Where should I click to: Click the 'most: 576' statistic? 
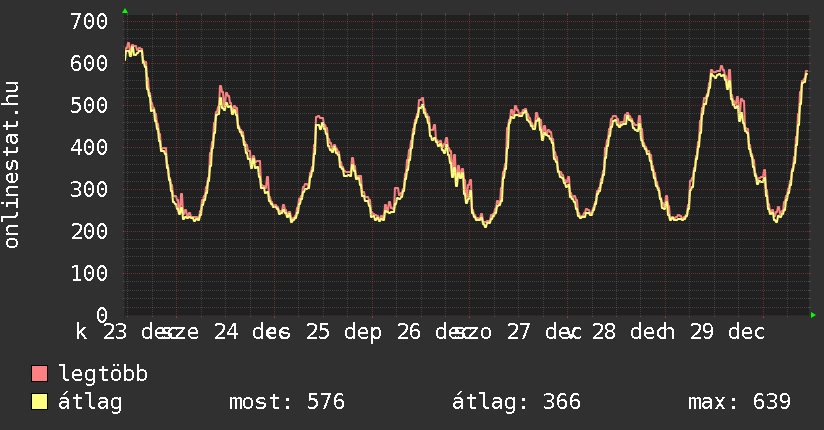click(287, 403)
